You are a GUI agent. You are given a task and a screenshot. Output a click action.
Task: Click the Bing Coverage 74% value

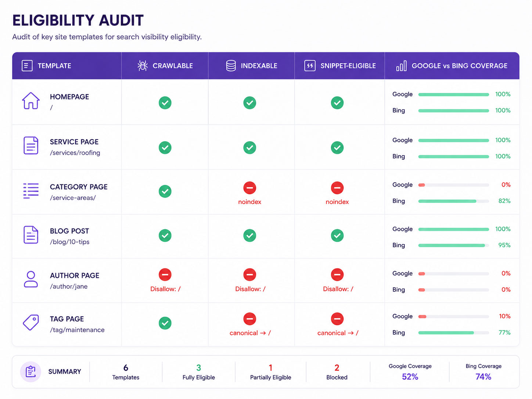point(484,377)
